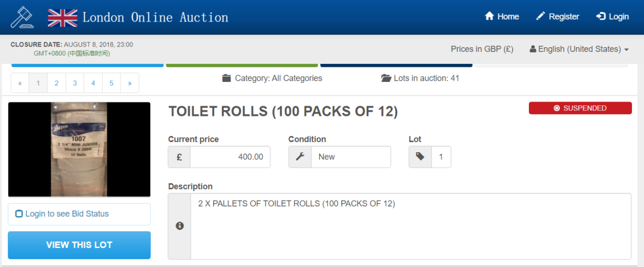The image size is (644, 267).
Task: Go to next pages with » arrow
Action: click(129, 83)
